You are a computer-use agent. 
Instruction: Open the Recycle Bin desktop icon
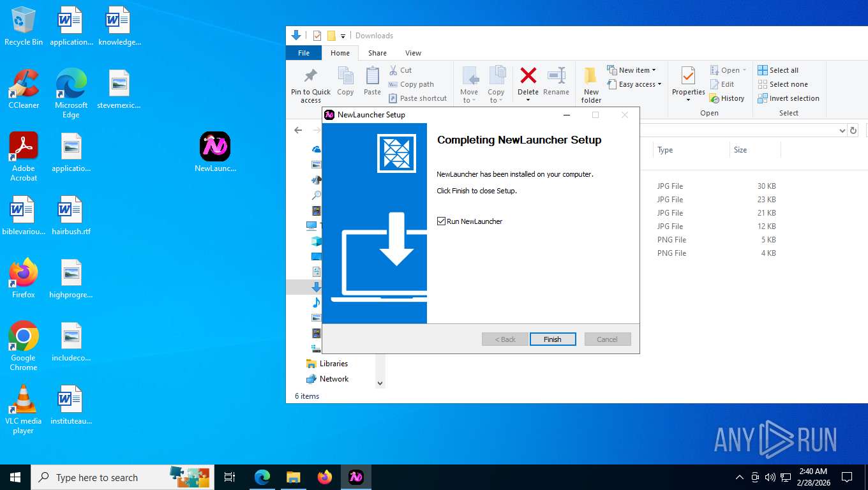tap(24, 26)
